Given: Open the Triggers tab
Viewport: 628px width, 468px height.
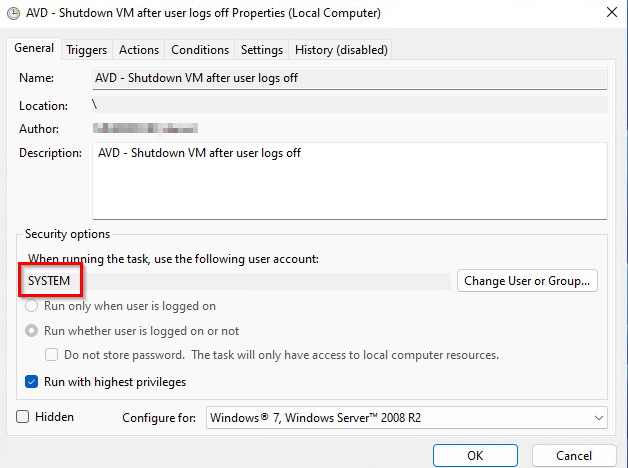Looking at the screenshot, I should coord(88,49).
